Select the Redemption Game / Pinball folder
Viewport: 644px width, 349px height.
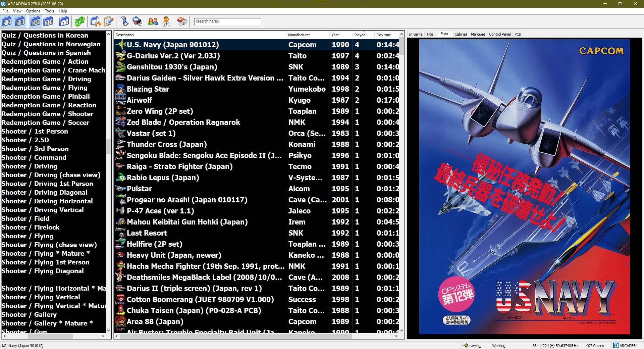46,96
